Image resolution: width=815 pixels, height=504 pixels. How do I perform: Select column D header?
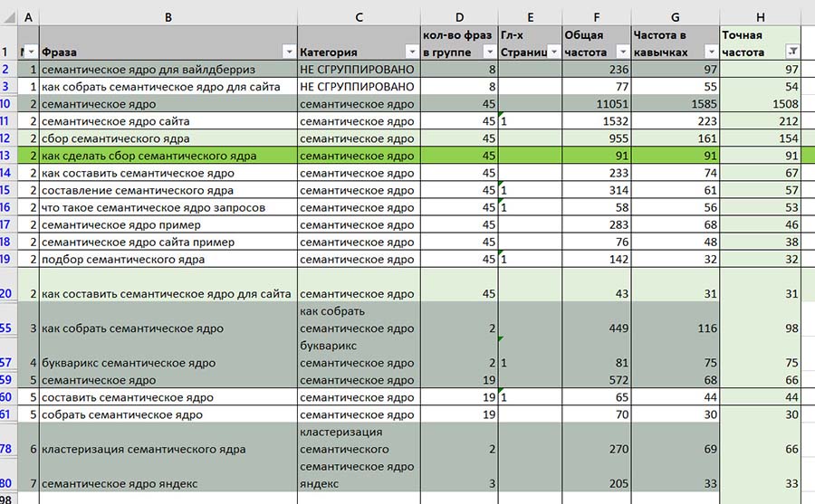click(459, 16)
